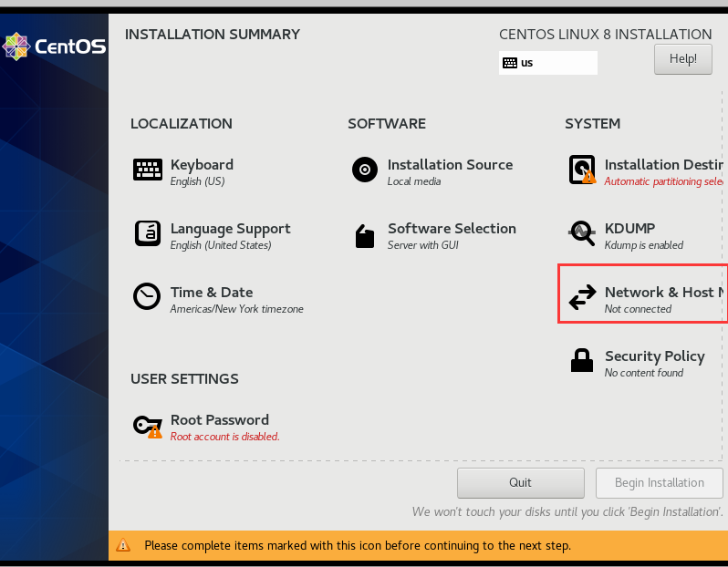
Task: Click 'Not connected' network status
Action: (x=638, y=309)
